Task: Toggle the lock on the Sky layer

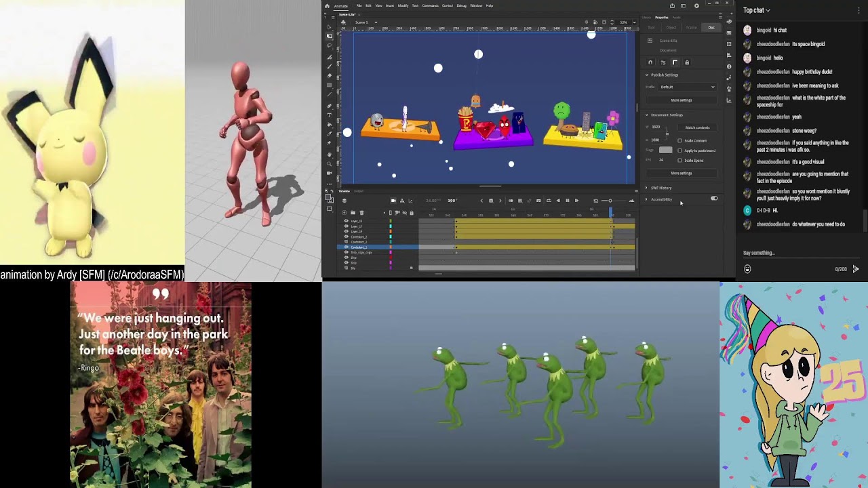Action: point(412,268)
